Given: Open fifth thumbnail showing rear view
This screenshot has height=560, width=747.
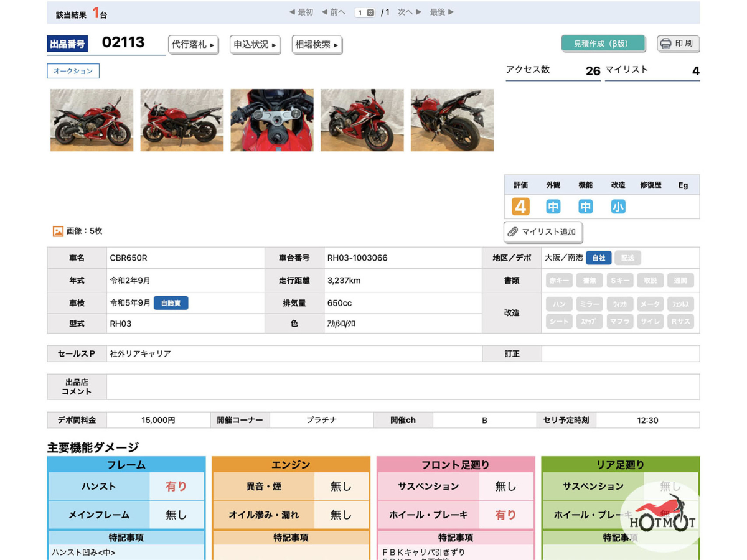Looking at the screenshot, I should click(452, 120).
